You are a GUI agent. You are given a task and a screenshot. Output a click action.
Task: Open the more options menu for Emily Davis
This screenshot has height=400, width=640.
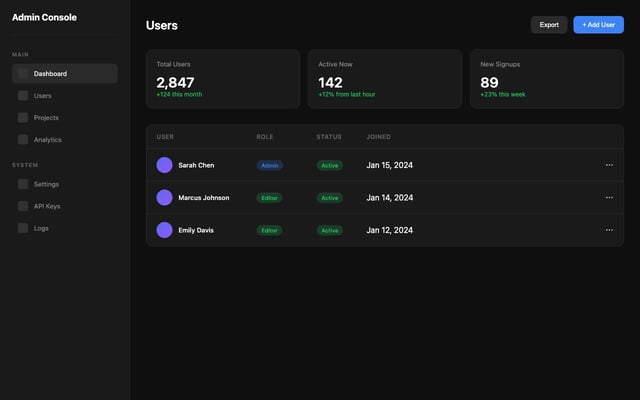[x=609, y=230]
